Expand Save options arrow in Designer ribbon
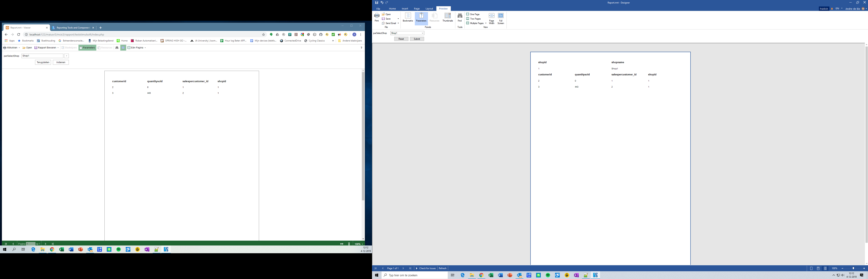This screenshot has height=279, width=868. click(x=398, y=19)
